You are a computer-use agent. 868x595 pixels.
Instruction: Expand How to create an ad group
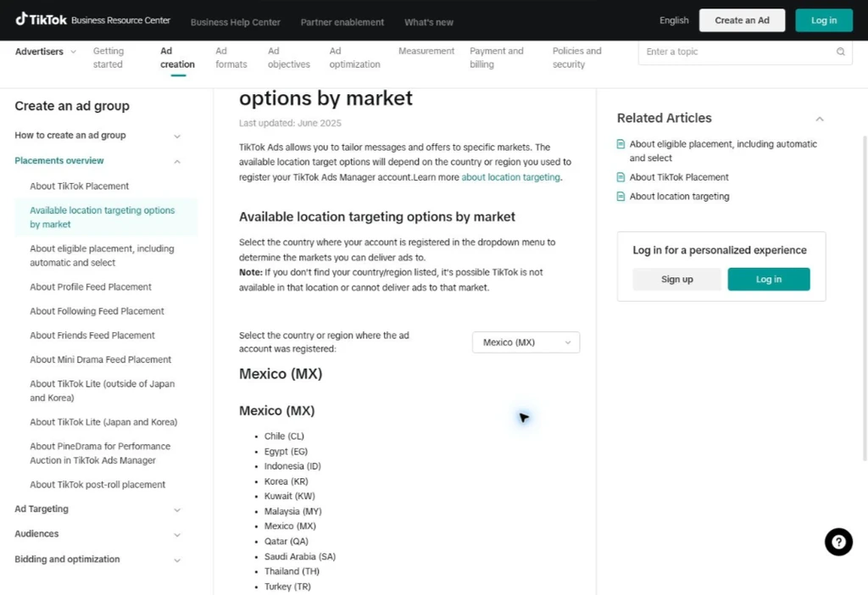pos(177,136)
